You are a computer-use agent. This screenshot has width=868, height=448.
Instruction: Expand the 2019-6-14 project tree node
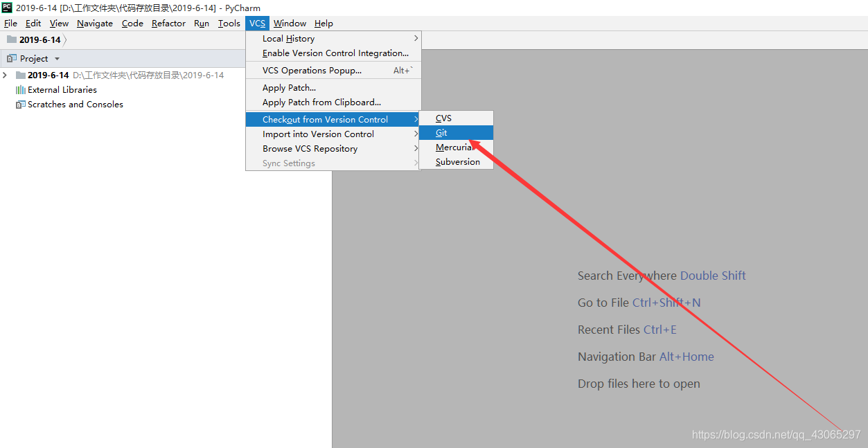point(6,75)
